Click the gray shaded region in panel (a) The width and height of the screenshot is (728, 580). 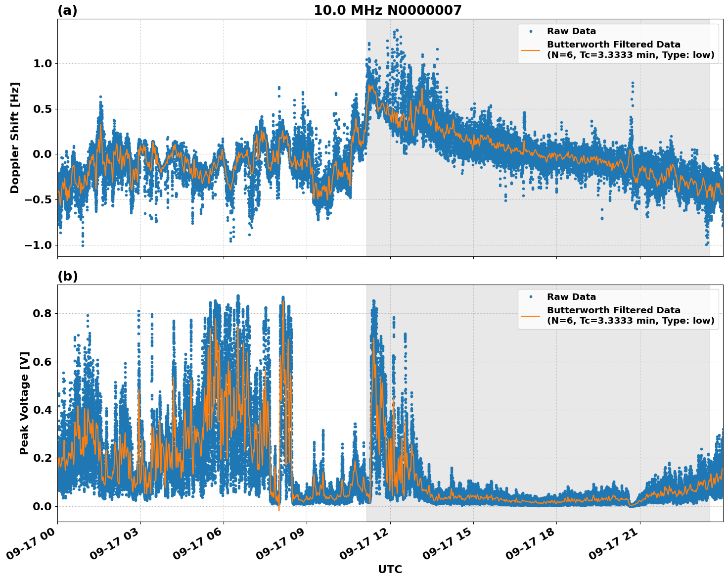pos(495,233)
